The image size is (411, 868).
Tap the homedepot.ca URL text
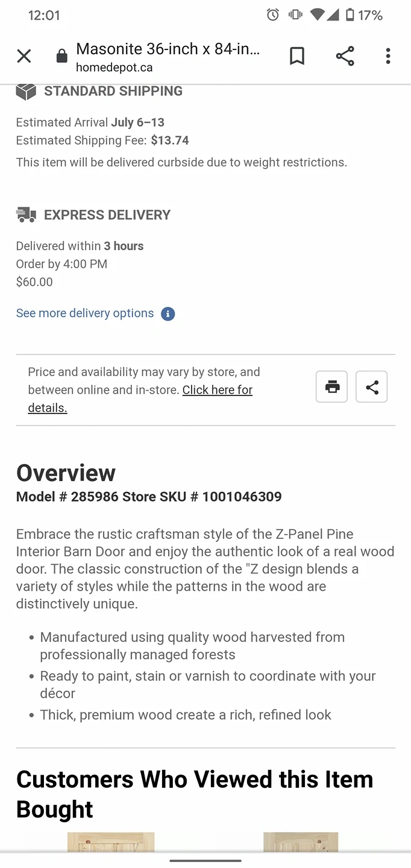[114, 68]
